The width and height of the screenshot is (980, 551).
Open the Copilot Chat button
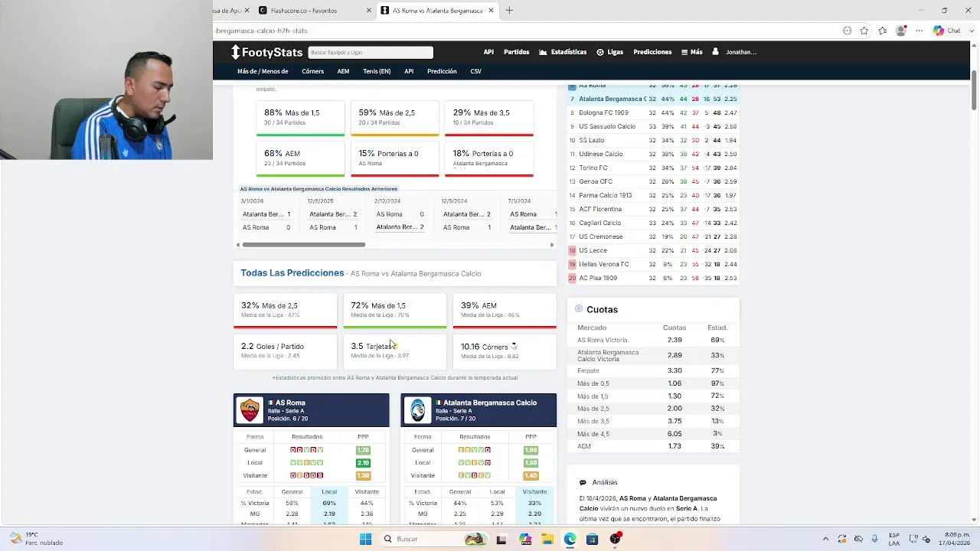(x=947, y=31)
